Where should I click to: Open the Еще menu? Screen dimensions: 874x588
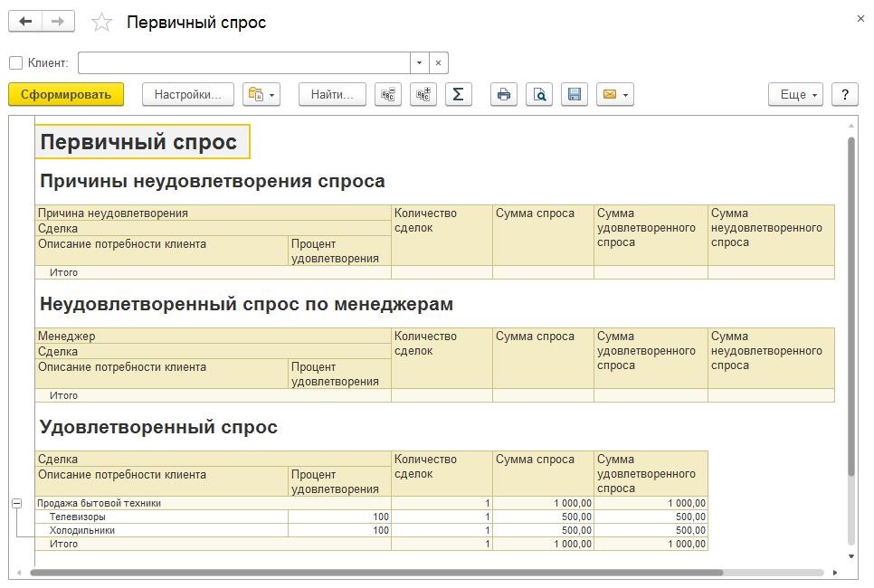click(795, 95)
